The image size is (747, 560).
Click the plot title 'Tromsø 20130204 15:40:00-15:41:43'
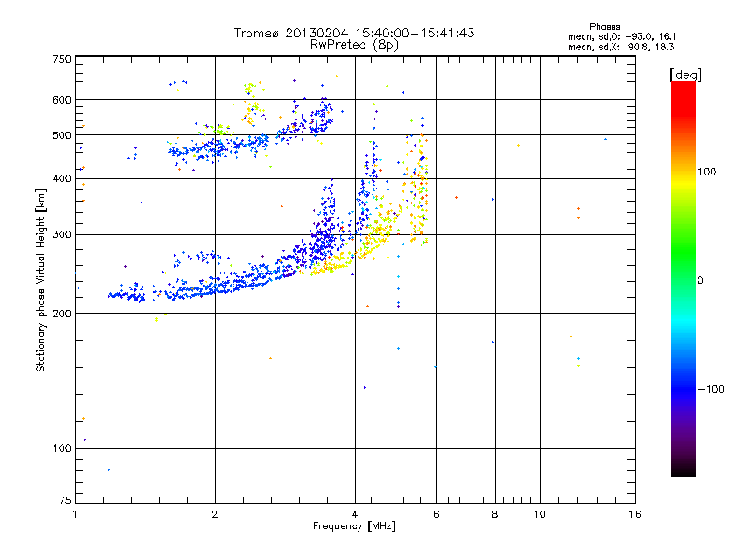tap(354, 33)
